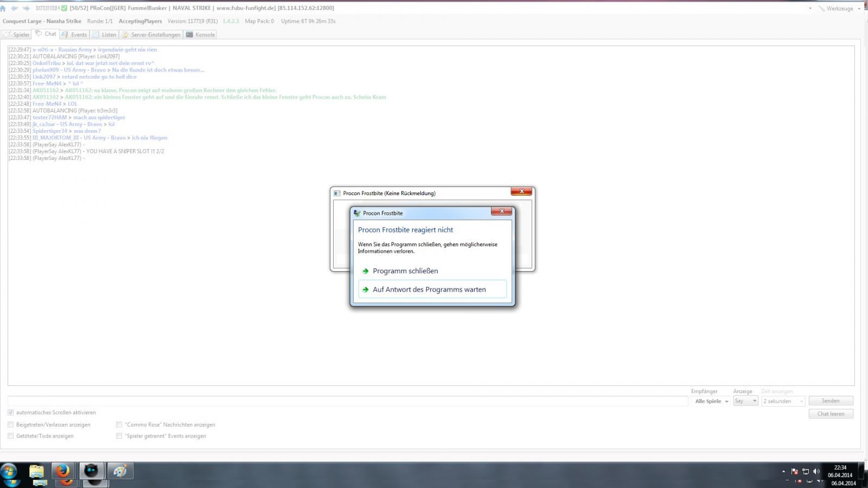This screenshot has height=488, width=868.
Task: Click the green connection status checkmark icon
Action: click(65, 8)
